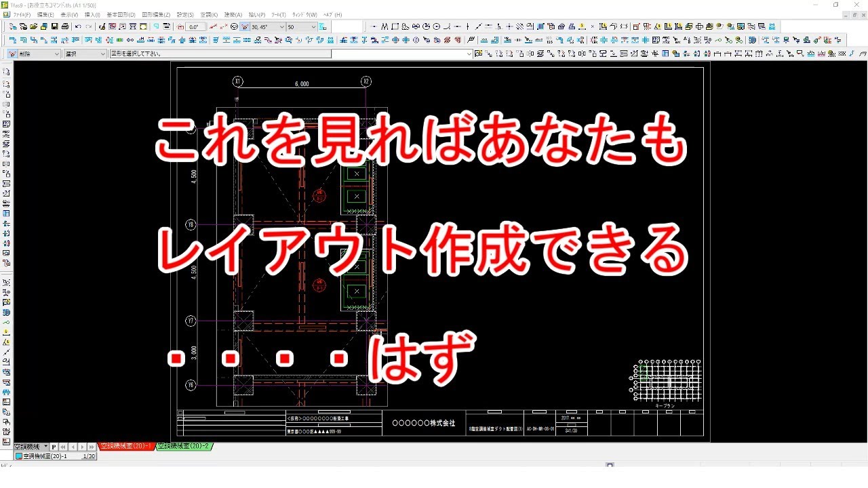Go to previous sheet tab arrow

(x=73, y=447)
